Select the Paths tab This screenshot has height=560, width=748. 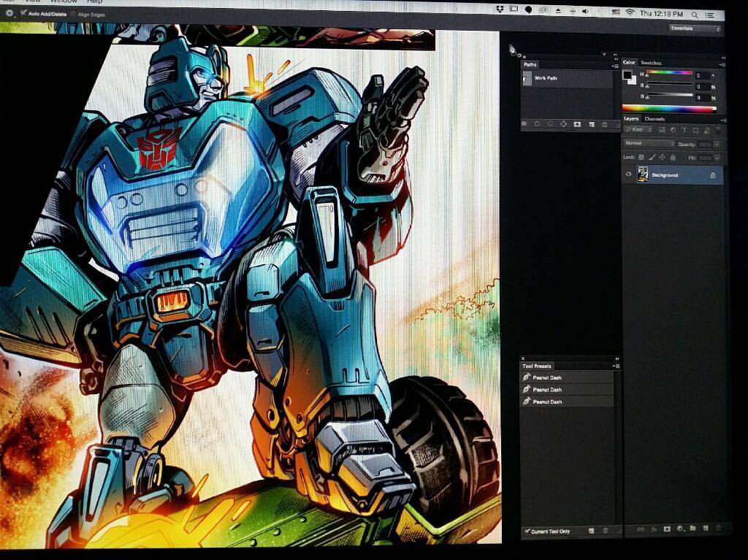click(x=530, y=64)
